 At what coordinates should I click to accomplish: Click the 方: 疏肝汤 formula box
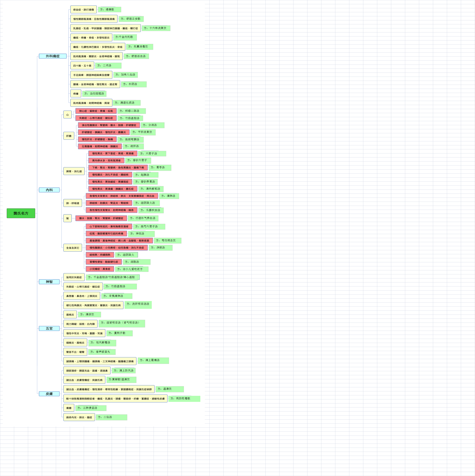tap(133, 146)
